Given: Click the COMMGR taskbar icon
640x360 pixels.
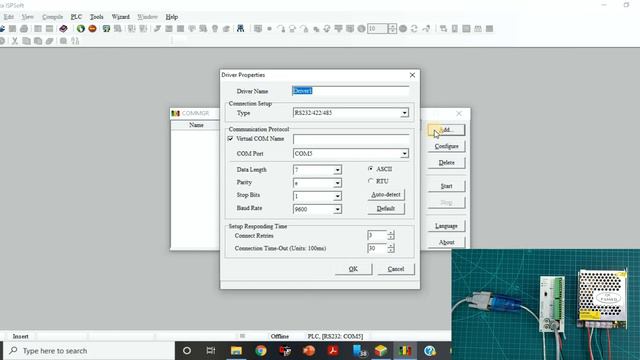Looking at the screenshot, I should pyautogui.click(x=405, y=351).
